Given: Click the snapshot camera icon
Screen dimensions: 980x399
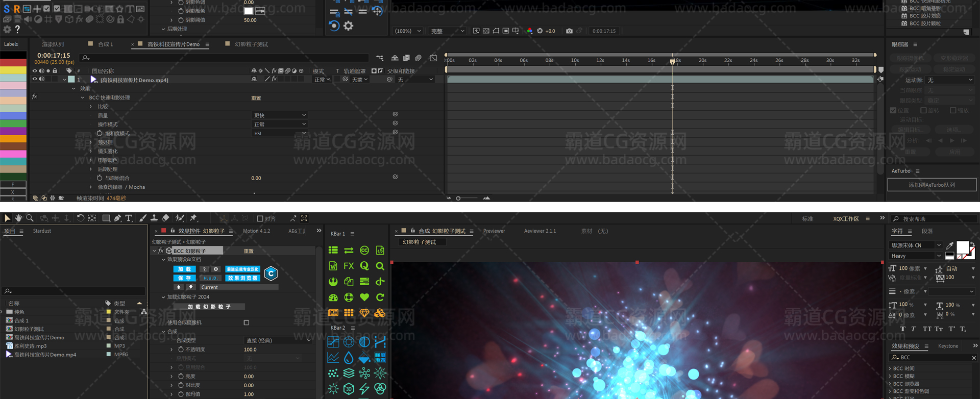Looking at the screenshot, I should (569, 31).
